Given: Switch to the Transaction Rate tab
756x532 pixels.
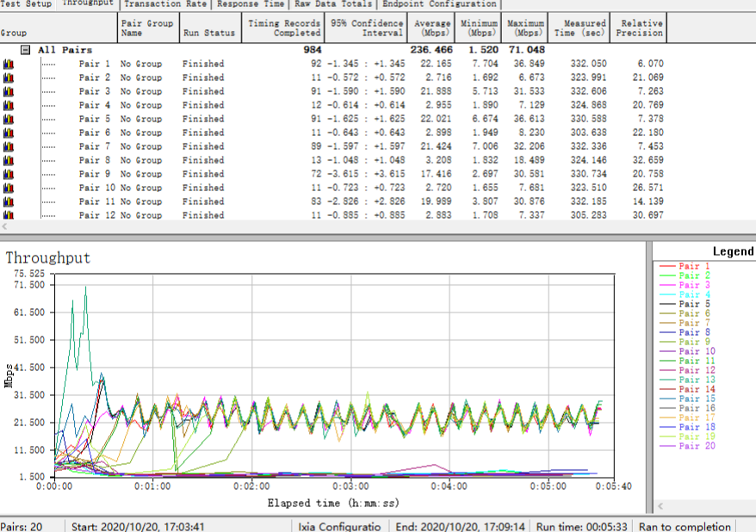Looking at the screenshot, I should click(164, 4).
